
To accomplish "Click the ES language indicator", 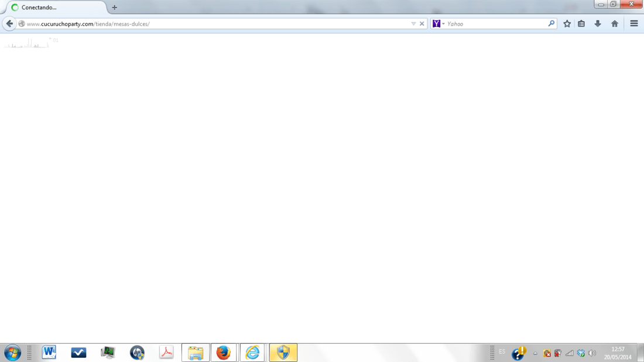I will click(502, 351).
